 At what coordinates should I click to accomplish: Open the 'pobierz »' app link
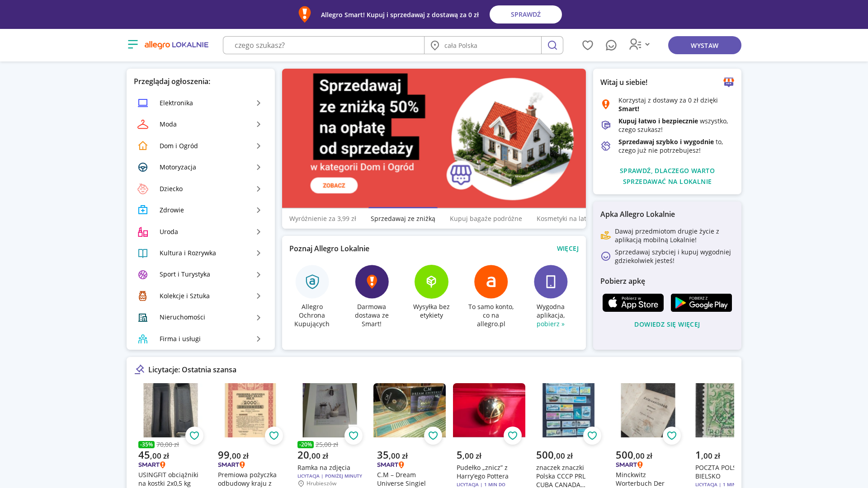coord(551,324)
